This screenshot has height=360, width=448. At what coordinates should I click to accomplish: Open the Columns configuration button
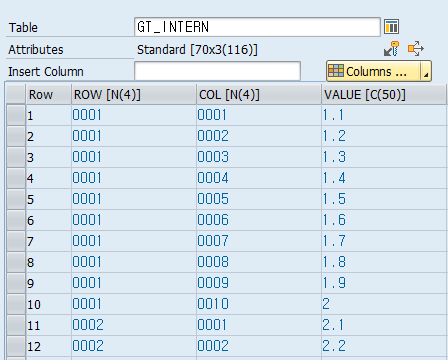pyautogui.click(x=374, y=71)
